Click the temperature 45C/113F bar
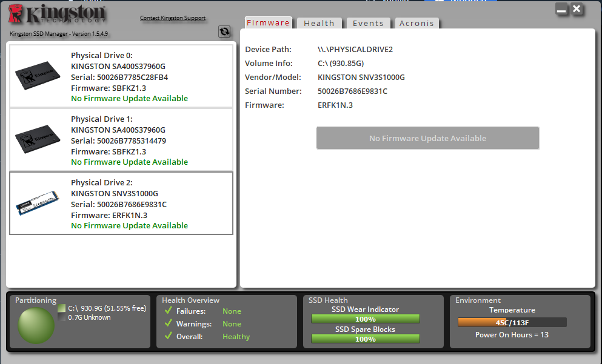The image size is (602, 364). click(512, 323)
